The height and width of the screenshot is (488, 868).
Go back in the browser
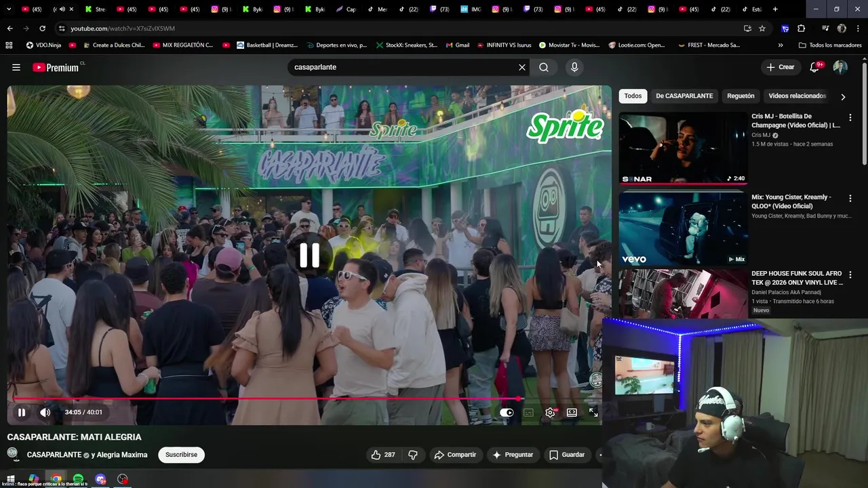pos(9,28)
